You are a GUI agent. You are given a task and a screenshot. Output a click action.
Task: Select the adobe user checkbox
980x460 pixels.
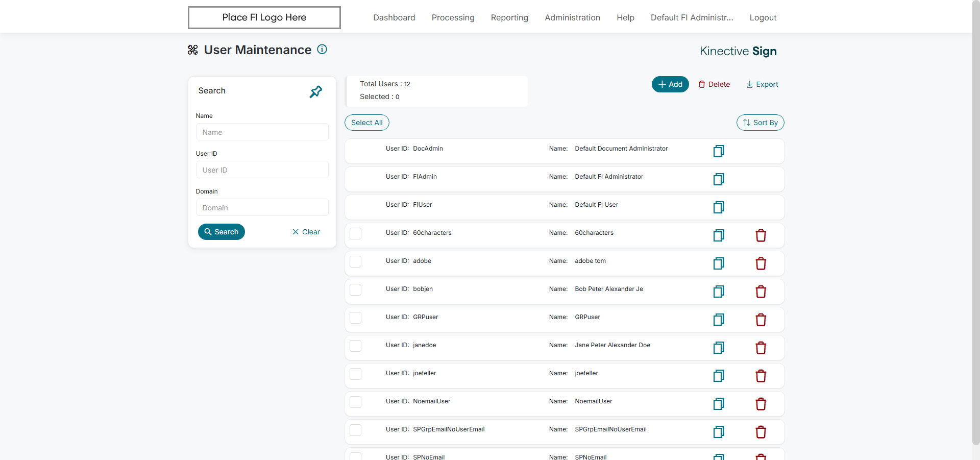[356, 261]
